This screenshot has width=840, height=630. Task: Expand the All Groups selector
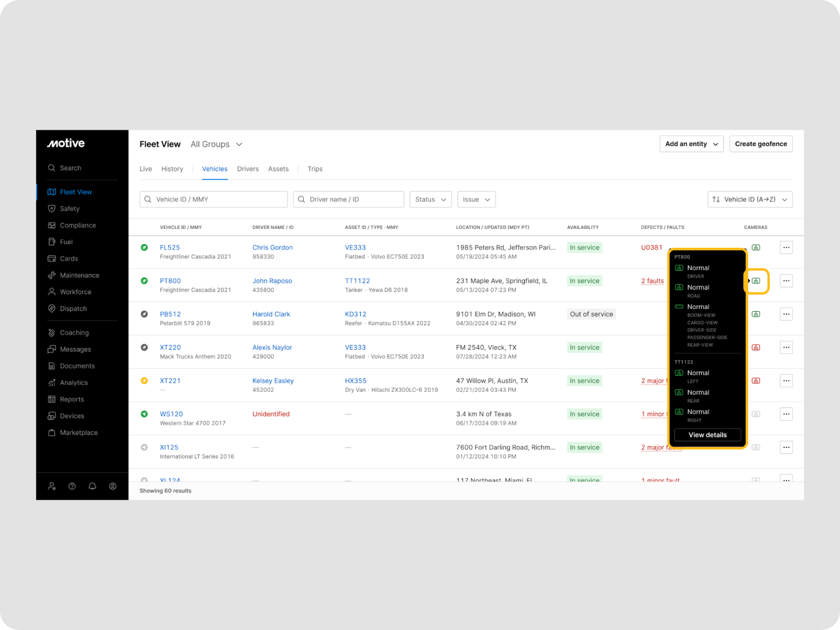point(216,144)
